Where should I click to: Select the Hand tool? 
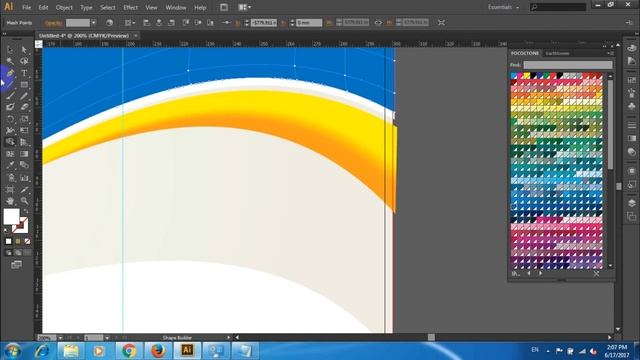click(x=10, y=201)
